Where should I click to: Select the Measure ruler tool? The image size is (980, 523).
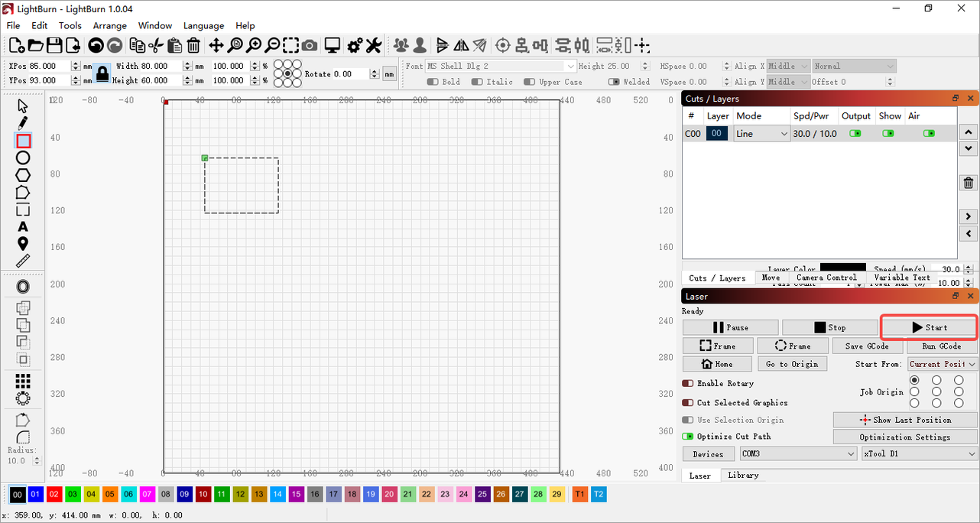[23, 261]
